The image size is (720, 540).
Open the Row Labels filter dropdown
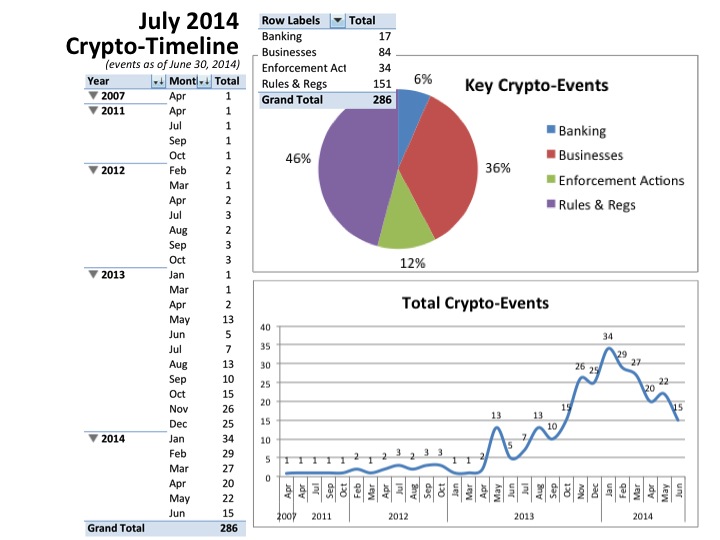337,21
